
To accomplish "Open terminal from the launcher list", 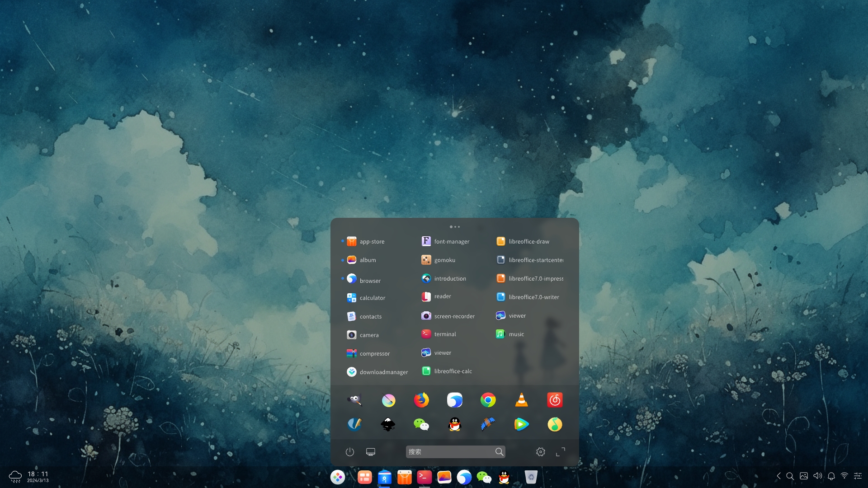I will [x=439, y=334].
